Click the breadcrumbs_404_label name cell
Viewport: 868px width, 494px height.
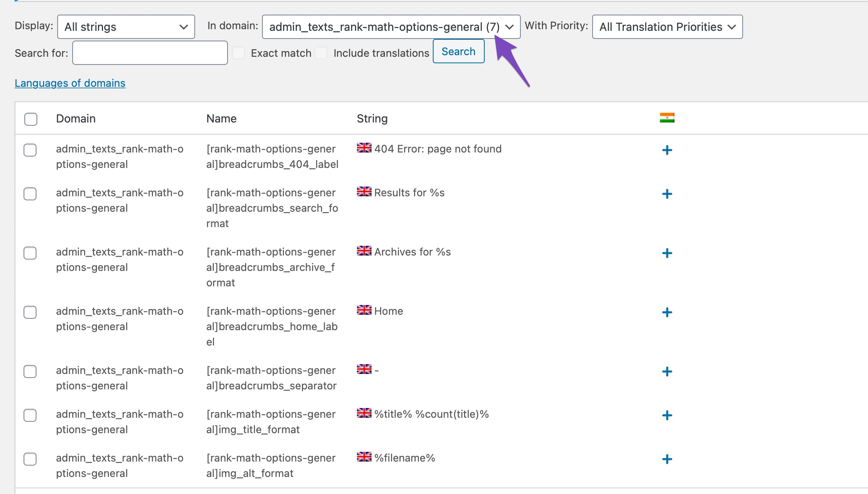click(x=272, y=157)
